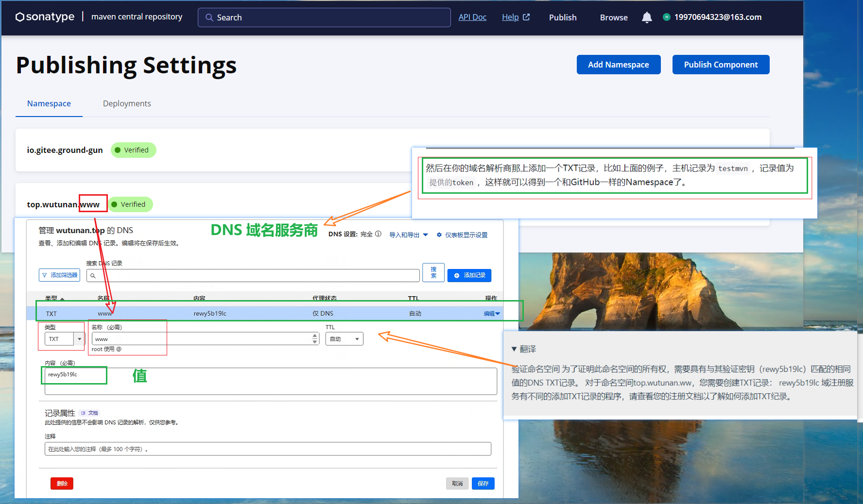Open the record attributes docs badge
The height and width of the screenshot is (504, 863).
pos(90,413)
